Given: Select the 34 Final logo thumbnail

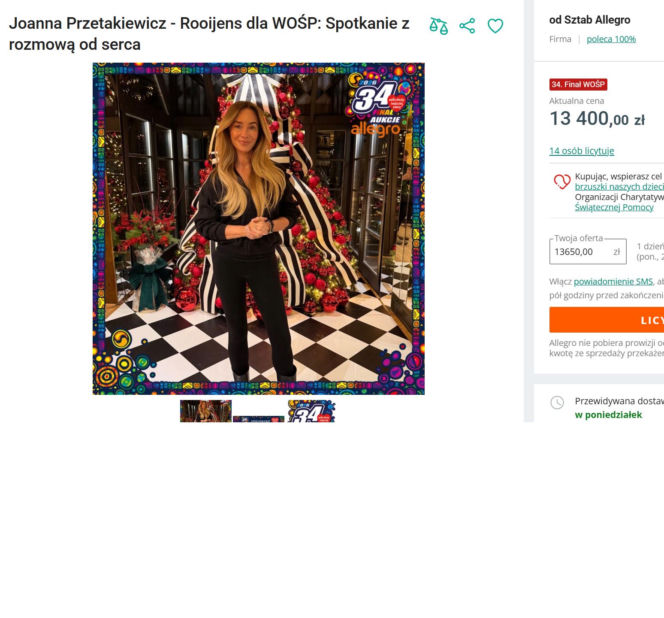Looking at the screenshot, I should click(x=311, y=411).
